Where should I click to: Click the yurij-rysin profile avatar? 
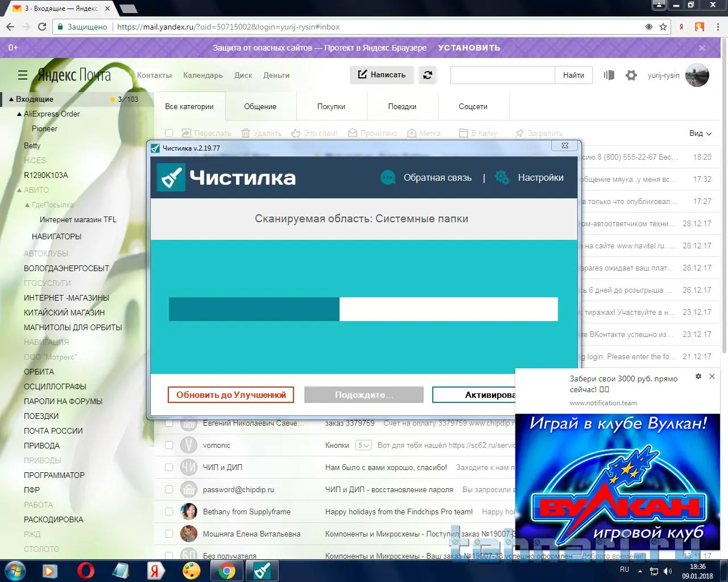697,75
